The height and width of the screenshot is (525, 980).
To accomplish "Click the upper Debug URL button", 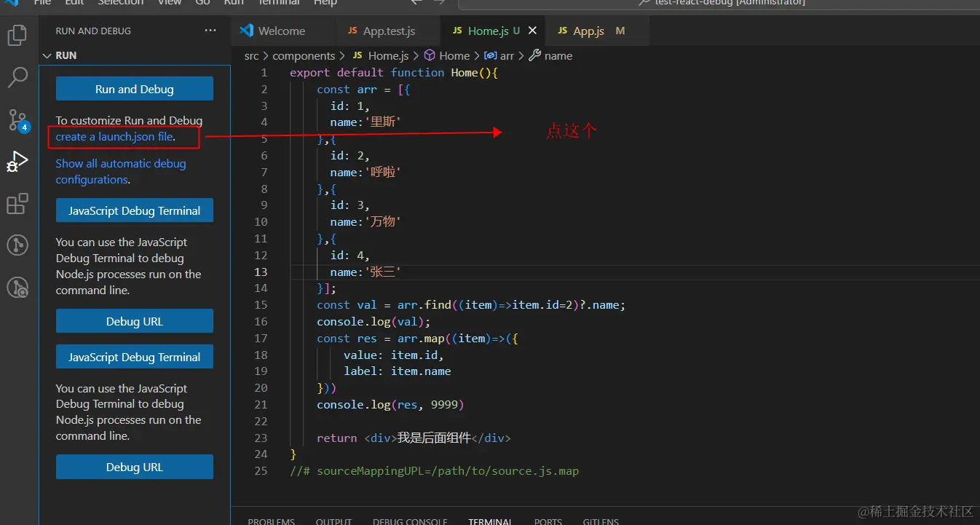I will tap(135, 321).
